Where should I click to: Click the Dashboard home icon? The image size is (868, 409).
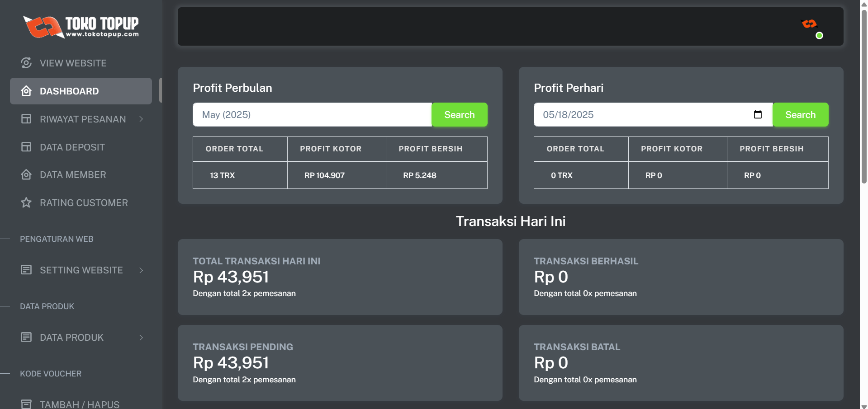pos(26,91)
